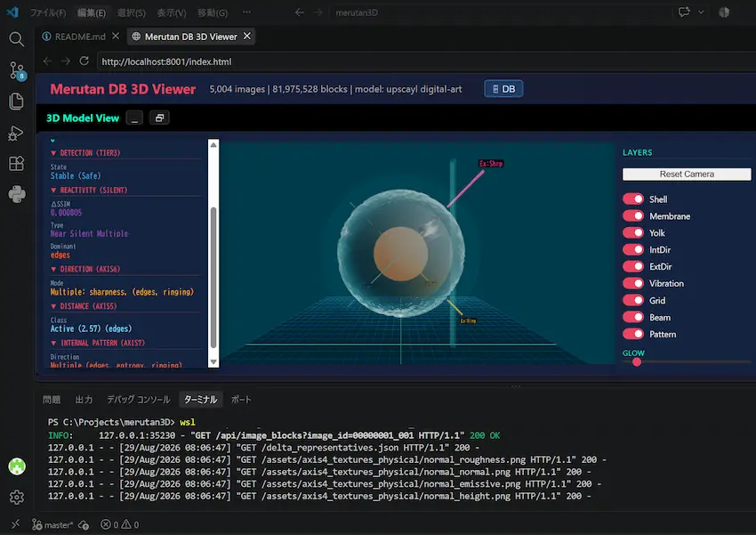Close the Merutan DB 3D Viewer tab
756x535 pixels.
pos(247,36)
